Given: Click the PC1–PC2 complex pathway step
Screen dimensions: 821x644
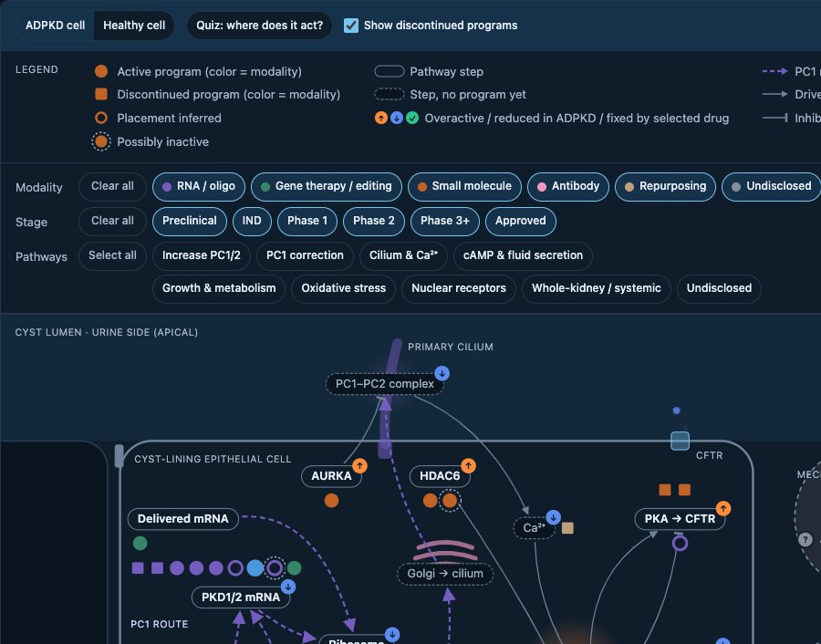Looking at the screenshot, I should tap(385, 384).
